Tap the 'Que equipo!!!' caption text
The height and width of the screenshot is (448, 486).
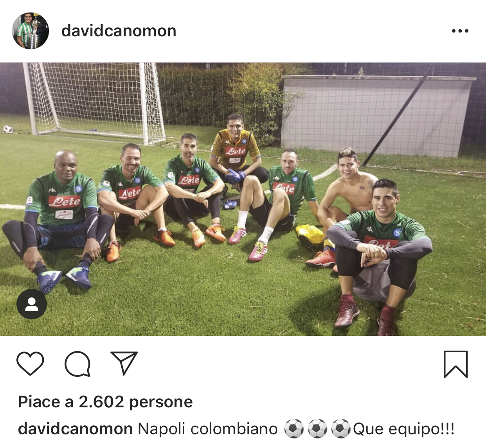pyautogui.click(x=403, y=429)
